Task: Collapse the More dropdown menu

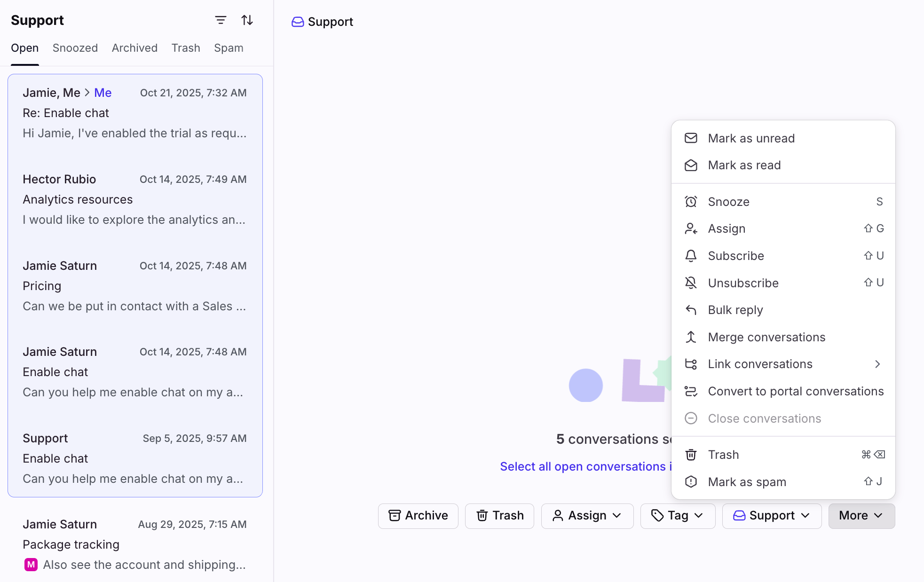Action: 861,516
